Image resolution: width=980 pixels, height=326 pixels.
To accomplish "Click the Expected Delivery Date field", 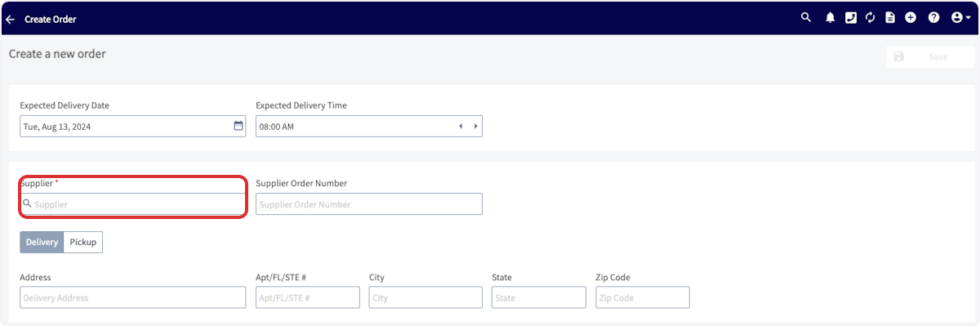I will pyautogui.click(x=132, y=127).
